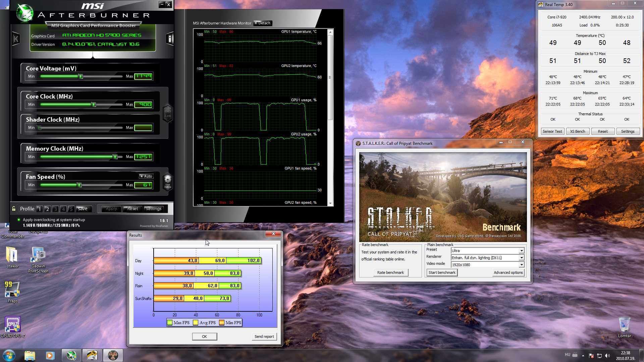Click the profile Save button
The height and width of the screenshot is (362, 644).
click(x=83, y=209)
